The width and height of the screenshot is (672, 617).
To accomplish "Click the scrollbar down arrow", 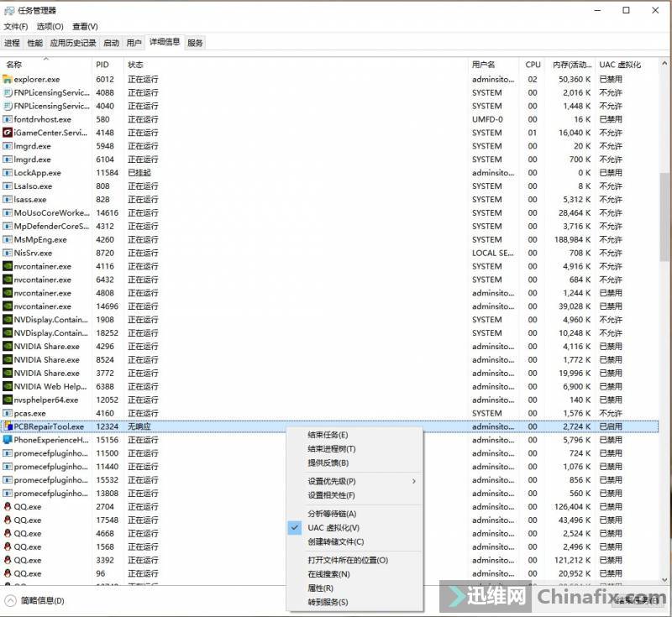I will pyautogui.click(x=664, y=580).
